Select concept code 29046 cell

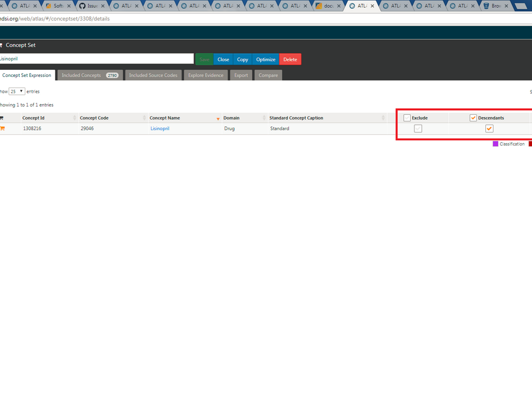coord(87,128)
